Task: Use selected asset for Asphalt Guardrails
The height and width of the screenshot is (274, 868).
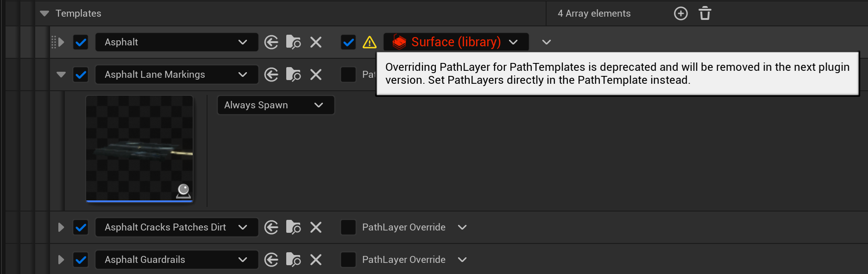Action: (271, 260)
